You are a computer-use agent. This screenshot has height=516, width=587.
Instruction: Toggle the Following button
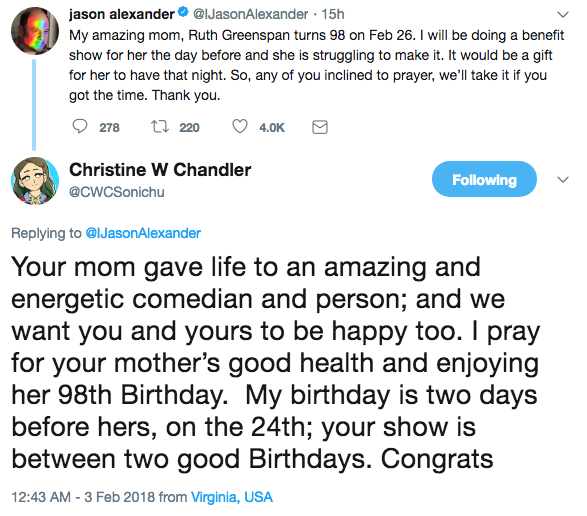pos(484,179)
